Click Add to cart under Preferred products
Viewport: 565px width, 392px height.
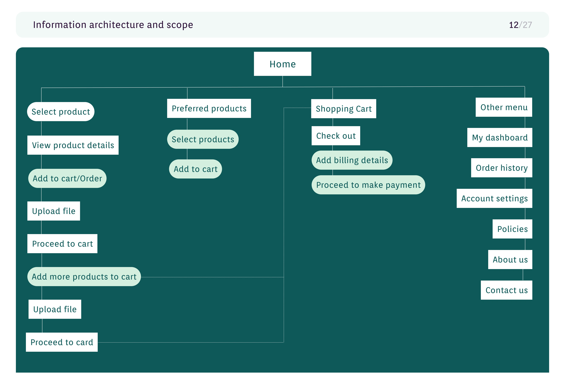[x=195, y=169]
